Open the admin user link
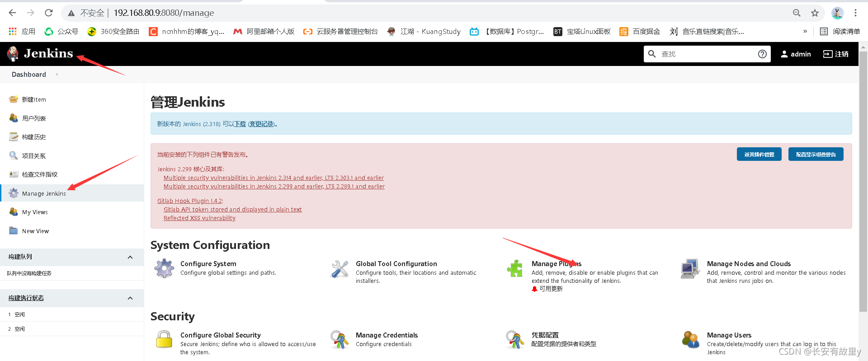The image size is (868, 361). coord(796,54)
